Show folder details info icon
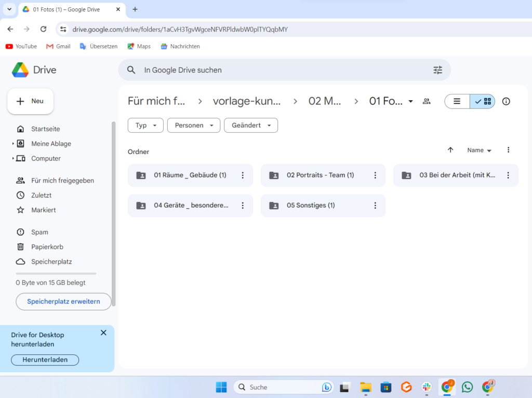The height and width of the screenshot is (398, 532). point(506,101)
